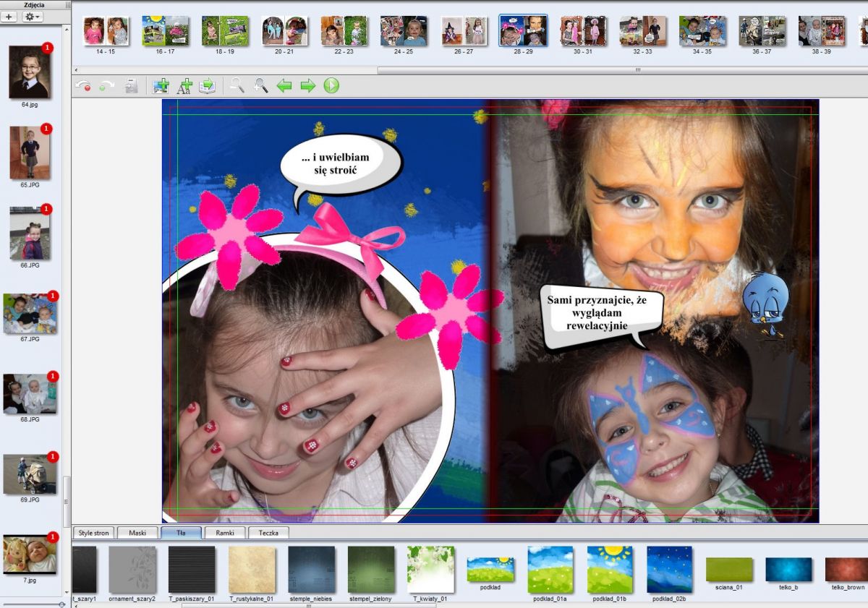
Task: Add a text box using the Aa icon
Action: [184, 86]
